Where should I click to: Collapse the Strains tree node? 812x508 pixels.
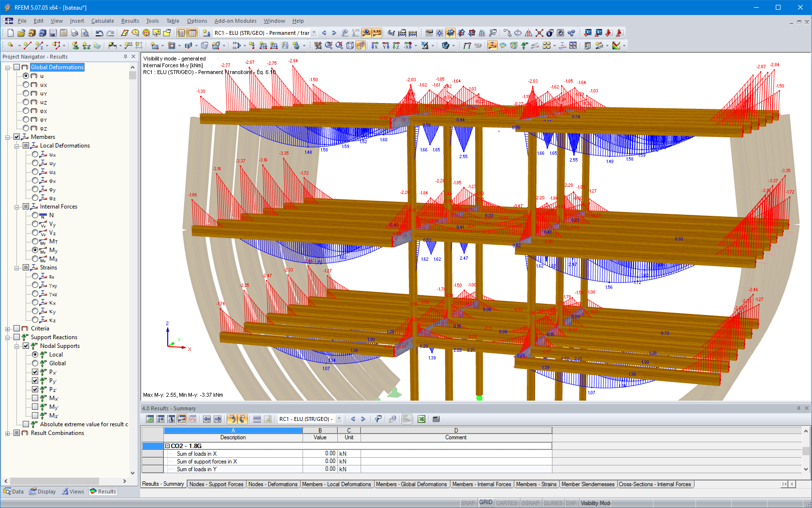(17, 268)
